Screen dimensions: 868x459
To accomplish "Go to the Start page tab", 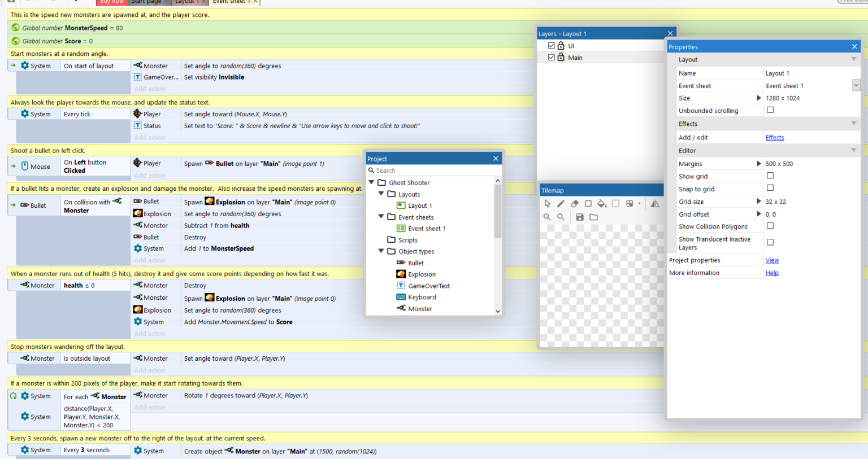I will pyautogui.click(x=147, y=2).
